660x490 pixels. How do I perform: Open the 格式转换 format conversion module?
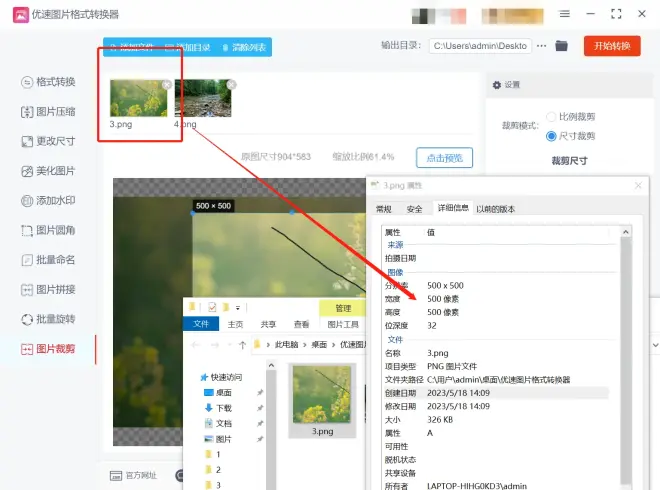click(48, 82)
